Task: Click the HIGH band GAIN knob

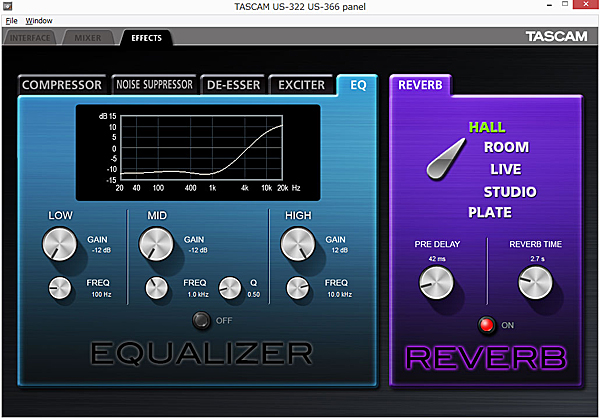Action: coord(299,242)
